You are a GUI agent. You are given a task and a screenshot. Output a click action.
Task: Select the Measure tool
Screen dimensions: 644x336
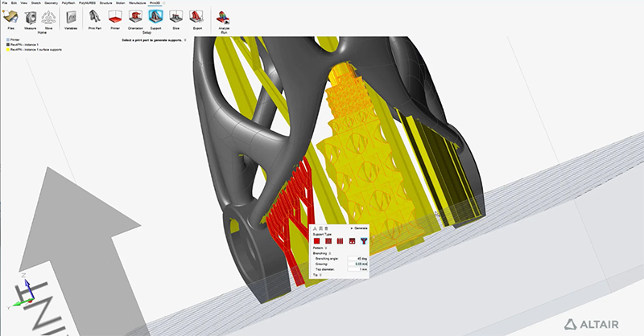pos(30,19)
